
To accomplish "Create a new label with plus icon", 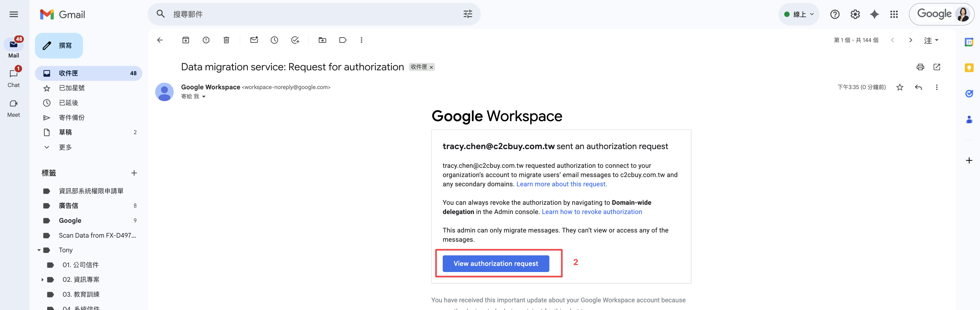I will pos(134,173).
